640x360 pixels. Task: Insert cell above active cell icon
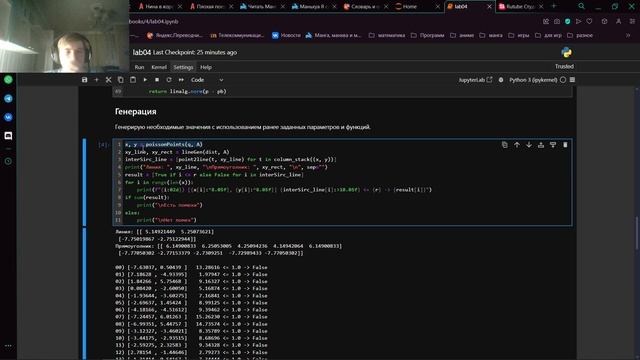(541, 145)
